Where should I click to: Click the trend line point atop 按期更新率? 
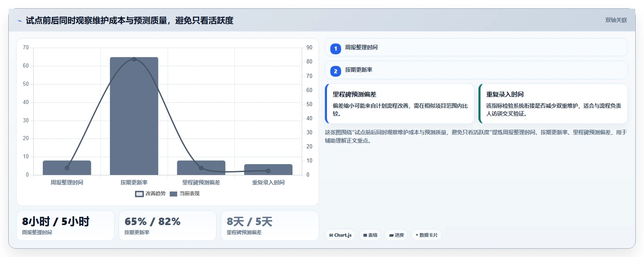(x=134, y=59)
